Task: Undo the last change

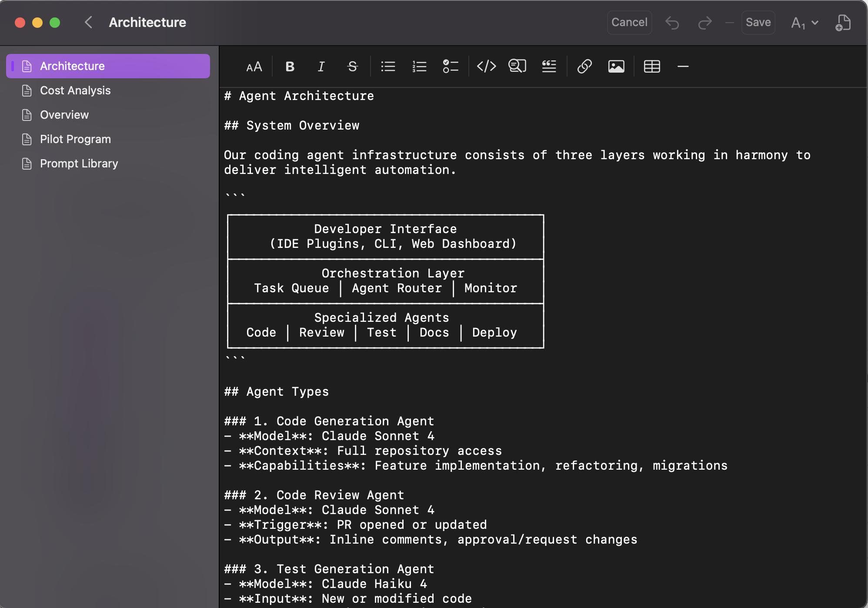Action: coord(672,22)
